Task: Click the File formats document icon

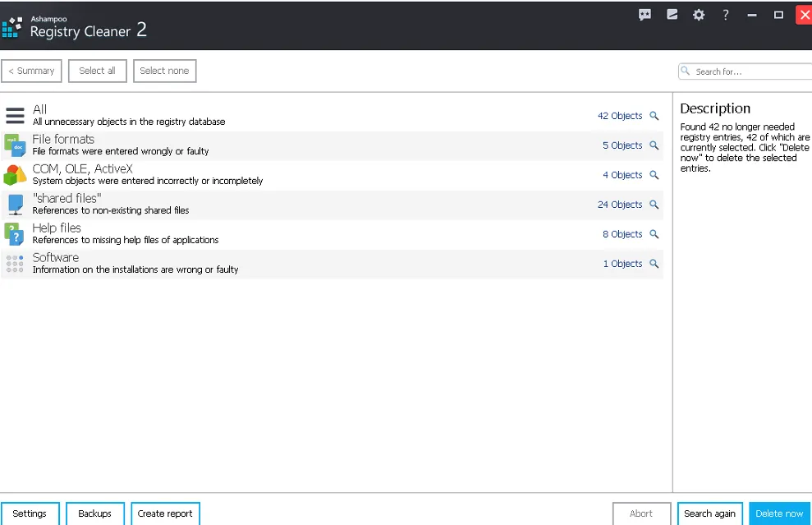Action: [x=15, y=145]
